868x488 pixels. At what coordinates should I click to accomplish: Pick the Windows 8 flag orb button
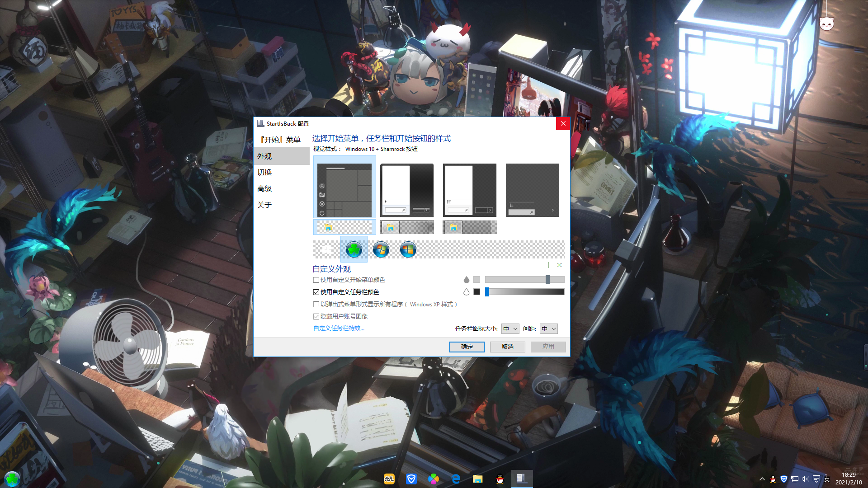pyautogui.click(x=408, y=249)
